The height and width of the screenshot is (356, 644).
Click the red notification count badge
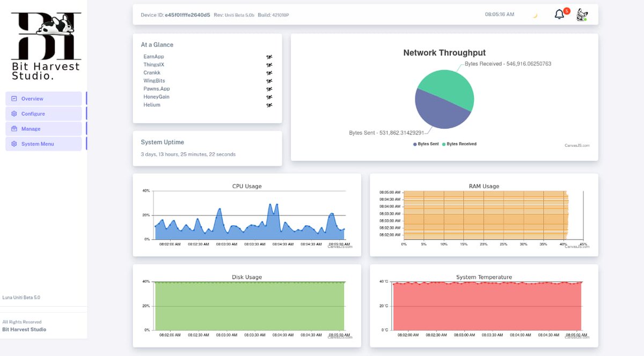coord(567,11)
